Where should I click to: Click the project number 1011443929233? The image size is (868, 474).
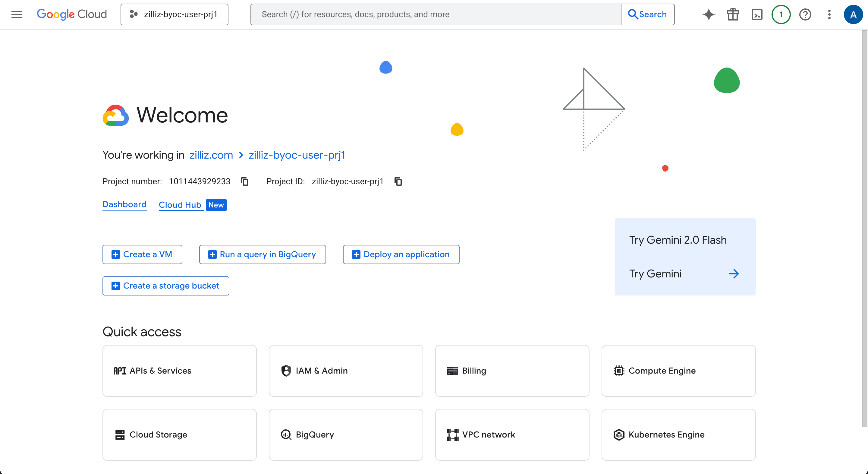click(200, 182)
